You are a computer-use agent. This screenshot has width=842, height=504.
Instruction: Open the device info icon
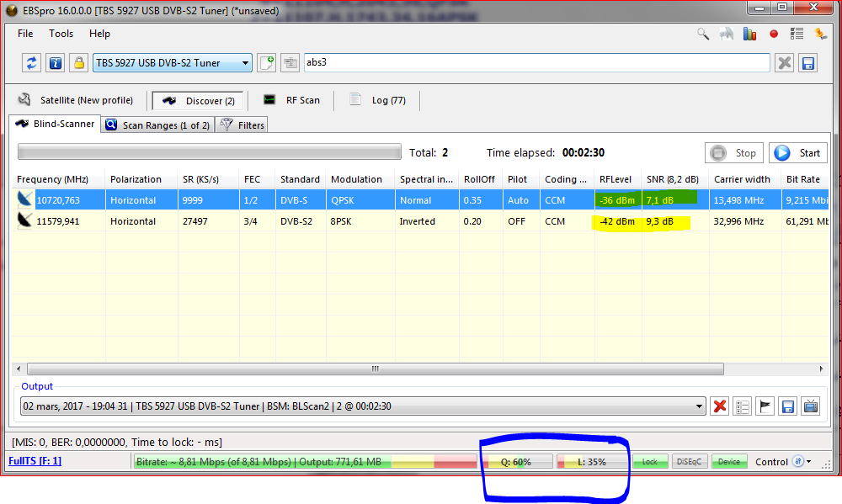pos(56,63)
